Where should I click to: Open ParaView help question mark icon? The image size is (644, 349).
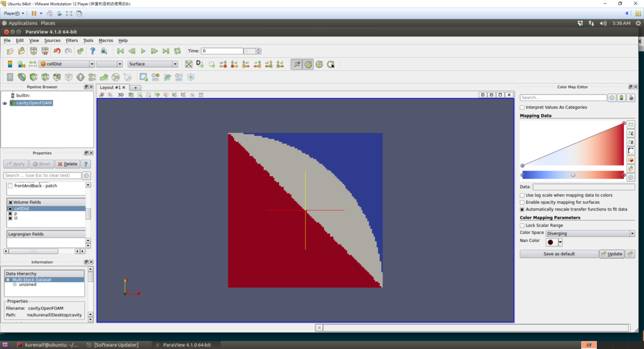[x=92, y=51]
